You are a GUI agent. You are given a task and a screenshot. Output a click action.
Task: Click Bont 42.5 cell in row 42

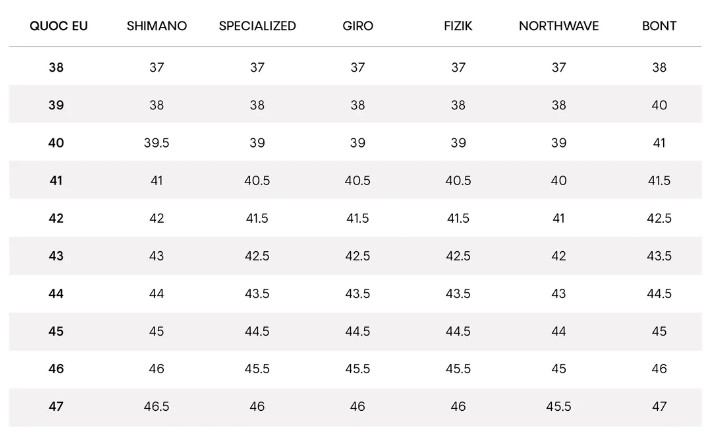pos(659,219)
